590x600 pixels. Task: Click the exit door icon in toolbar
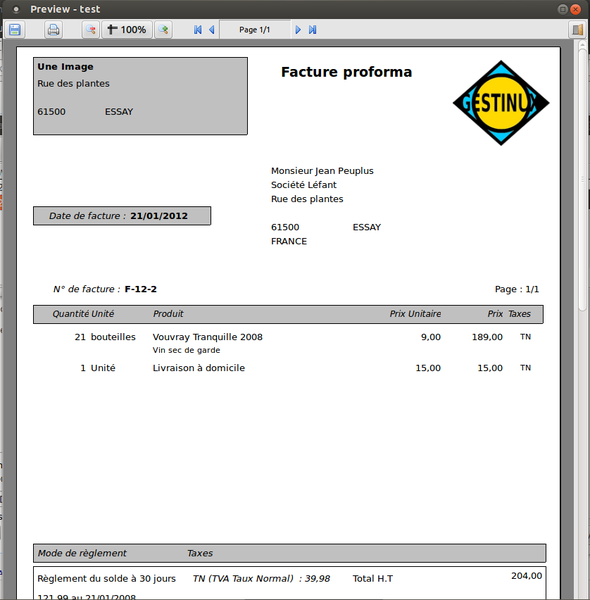pos(577,30)
